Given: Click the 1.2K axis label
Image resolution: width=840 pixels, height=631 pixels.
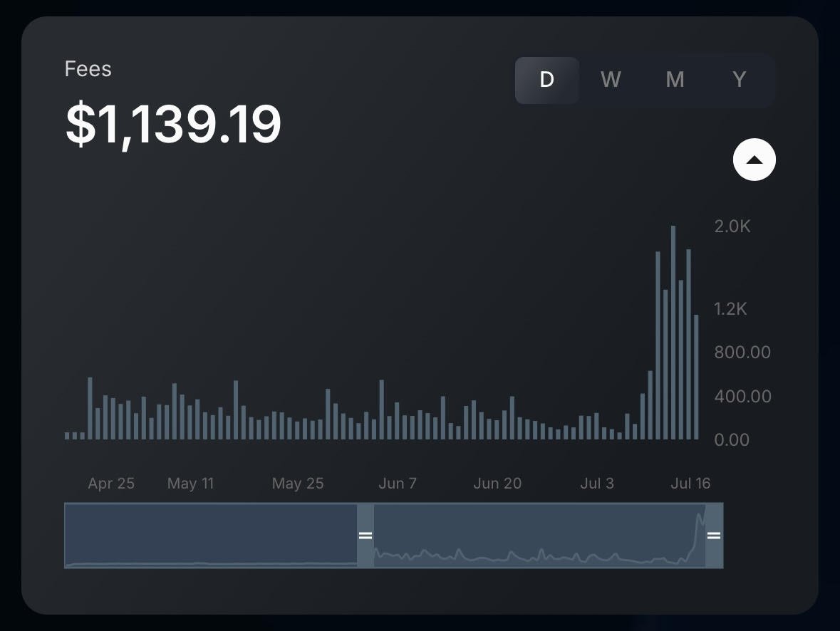Looking at the screenshot, I should pos(730,308).
